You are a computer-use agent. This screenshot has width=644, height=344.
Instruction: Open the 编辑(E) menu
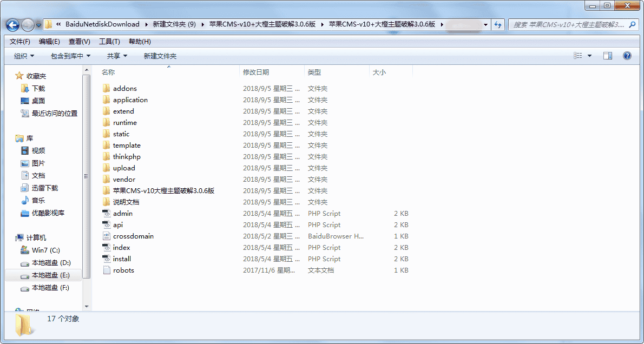coord(50,42)
